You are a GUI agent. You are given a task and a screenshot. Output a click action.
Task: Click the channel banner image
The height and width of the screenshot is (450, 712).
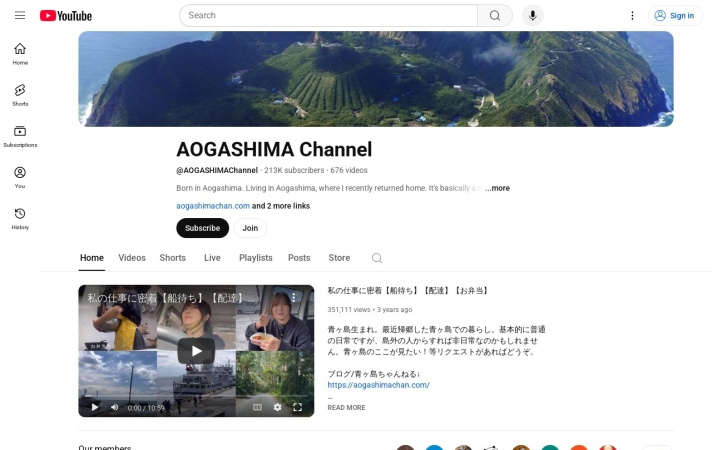click(376, 79)
